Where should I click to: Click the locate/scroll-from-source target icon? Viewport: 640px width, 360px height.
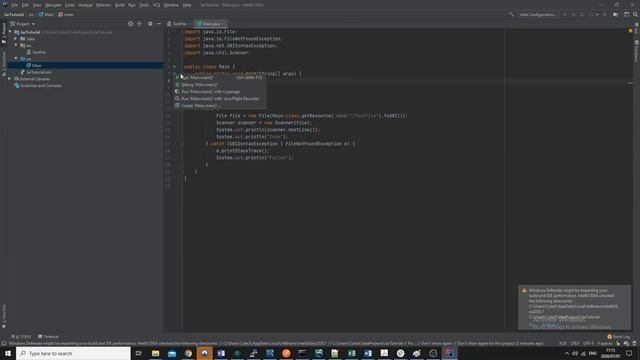[x=131, y=24]
